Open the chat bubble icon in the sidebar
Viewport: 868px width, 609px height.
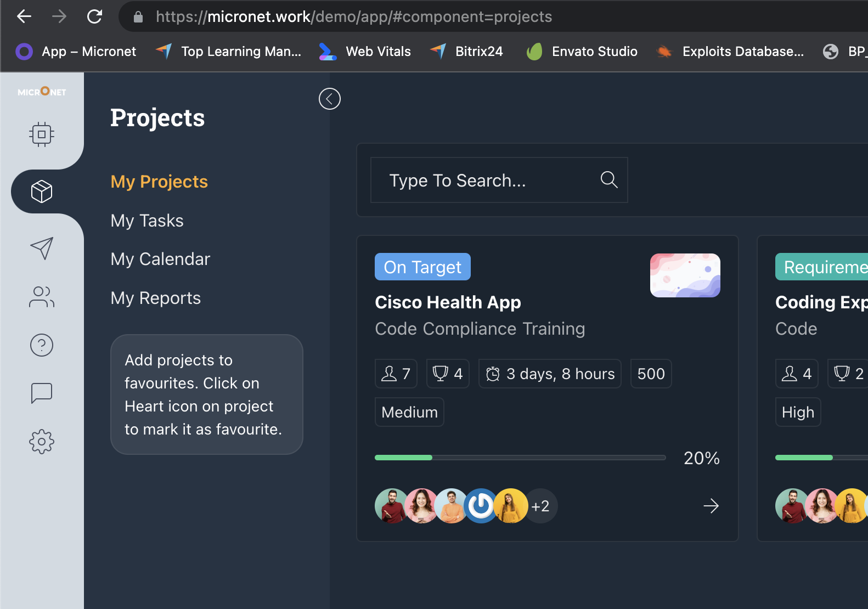(x=42, y=393)
